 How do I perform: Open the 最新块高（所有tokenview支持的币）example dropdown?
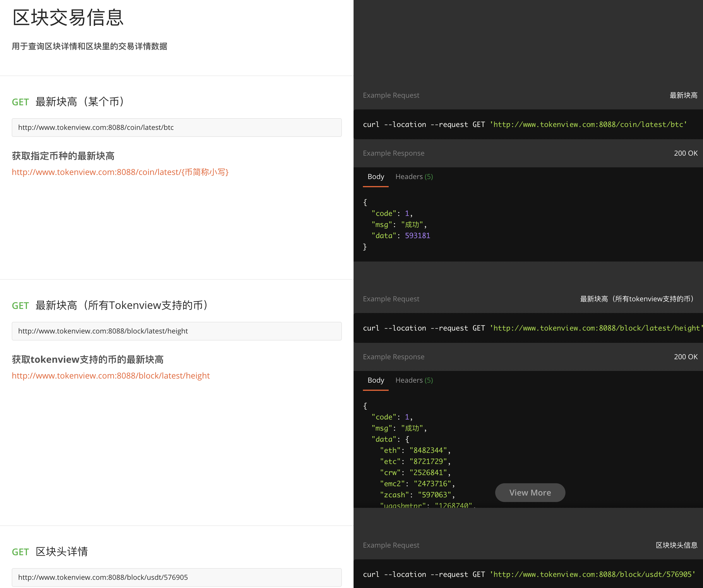pos(638,299)
